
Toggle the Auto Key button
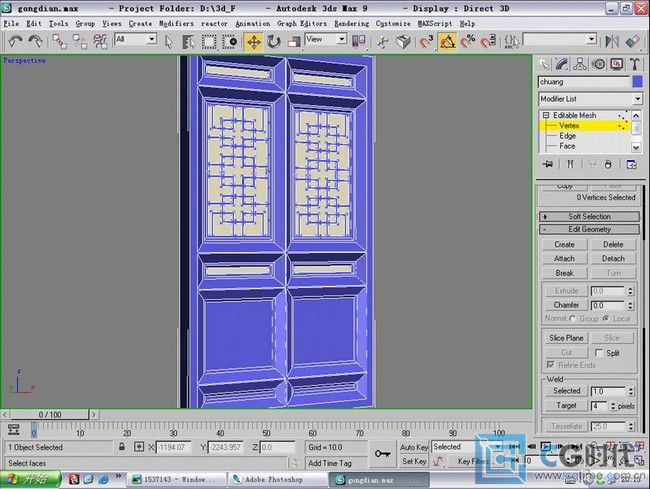click(x=413, y=447)
